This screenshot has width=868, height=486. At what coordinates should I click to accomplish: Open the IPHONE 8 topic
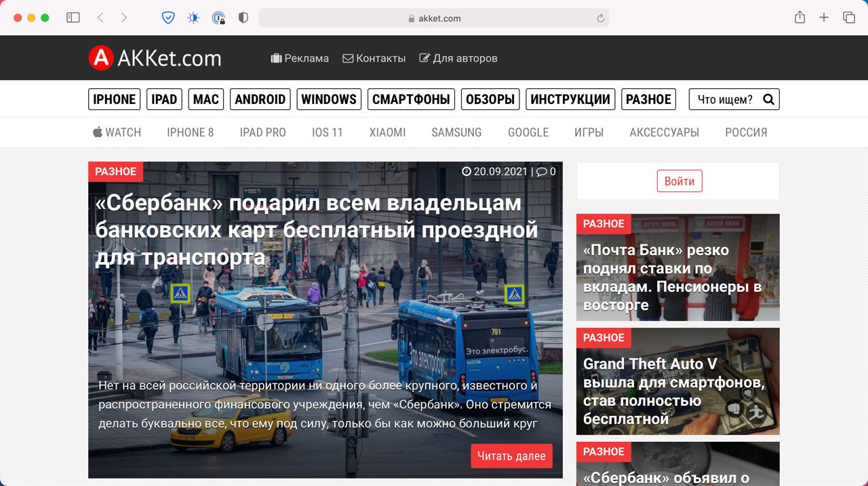pyautogui.click(x=190, y=132)
